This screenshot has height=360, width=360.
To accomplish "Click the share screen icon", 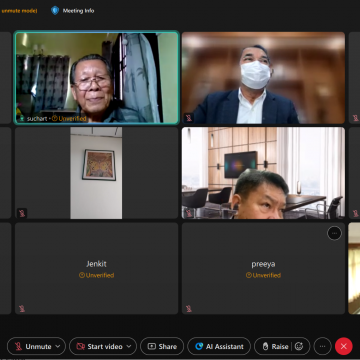I will 152,346.
